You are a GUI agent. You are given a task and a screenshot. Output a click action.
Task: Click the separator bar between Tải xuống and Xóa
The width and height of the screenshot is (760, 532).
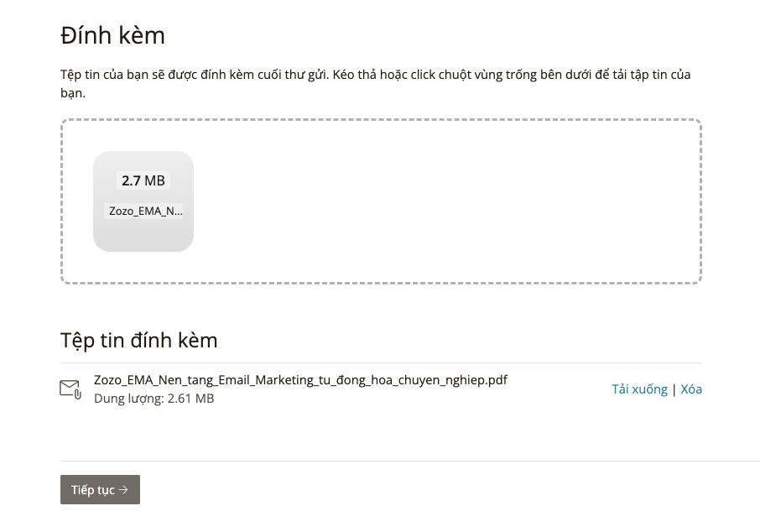[x=674, y=389]
